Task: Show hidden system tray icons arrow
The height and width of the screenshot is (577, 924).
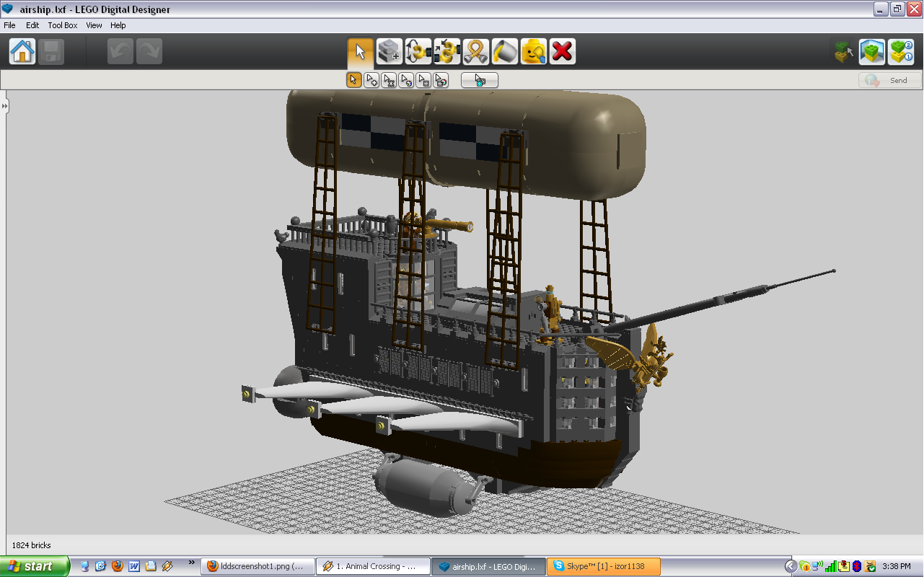Action: point(791,566)
